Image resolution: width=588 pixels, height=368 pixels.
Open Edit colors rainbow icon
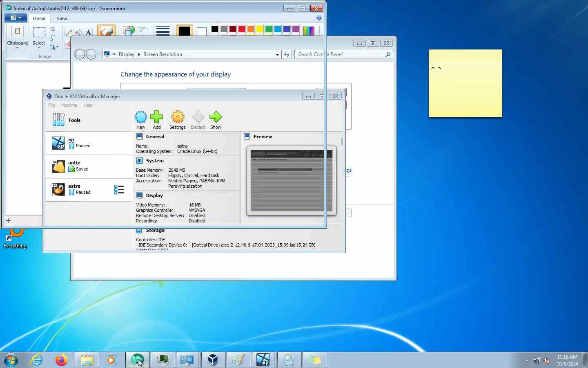click(309, 31)
